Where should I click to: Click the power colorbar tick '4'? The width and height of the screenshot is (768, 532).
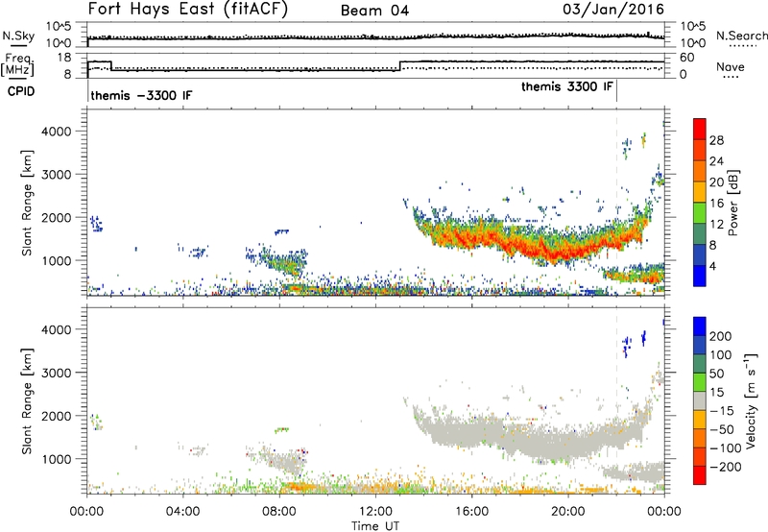(712, 266)
